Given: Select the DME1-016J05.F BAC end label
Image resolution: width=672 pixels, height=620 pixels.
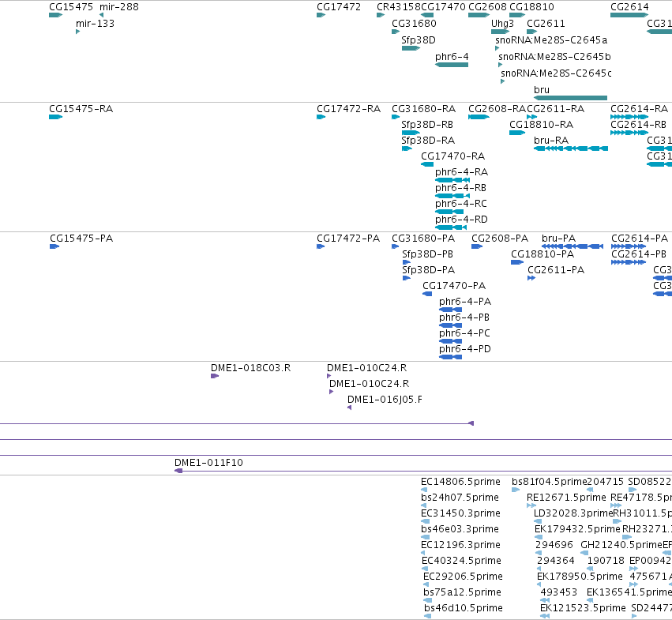Looking at the screenshot, I should tap(385, 400).
